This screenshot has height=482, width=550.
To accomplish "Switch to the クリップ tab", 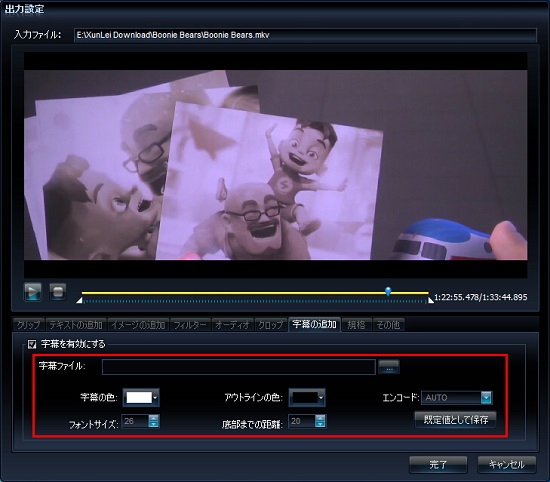I will tap(29, 325).
